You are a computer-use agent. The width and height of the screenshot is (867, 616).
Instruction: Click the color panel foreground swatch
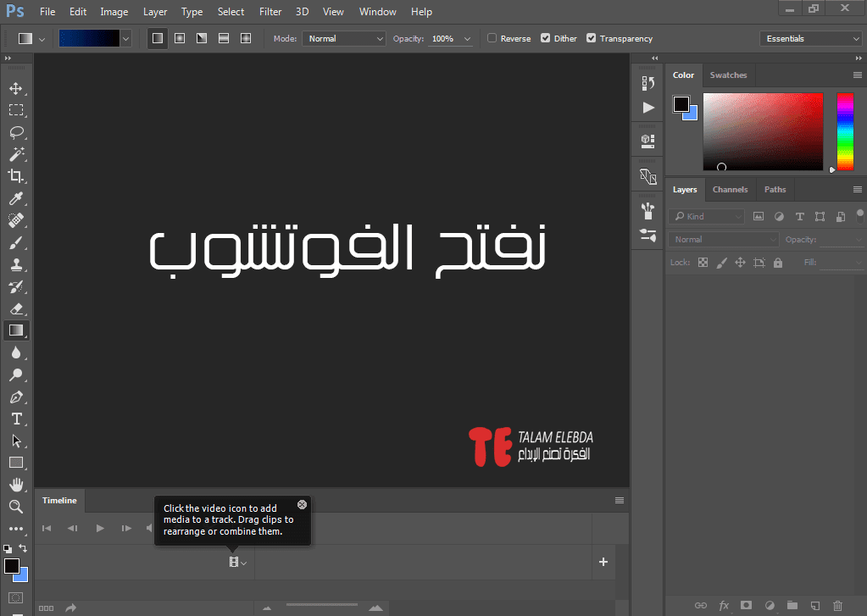pos(681,103)
